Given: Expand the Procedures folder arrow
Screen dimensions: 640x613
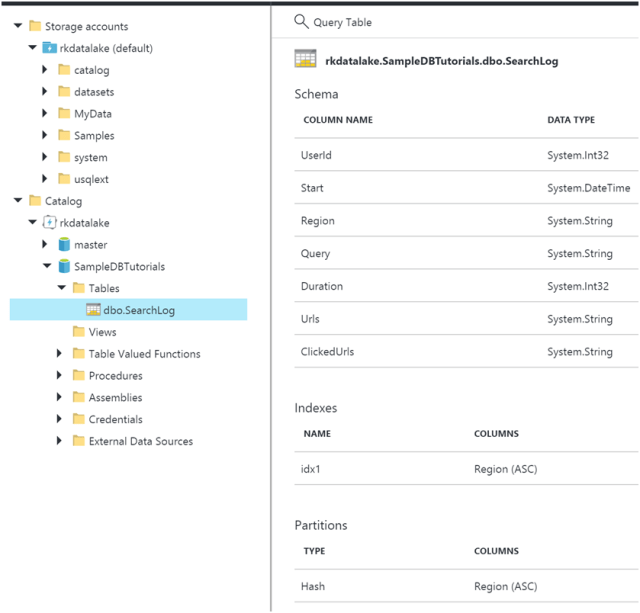Looking at the screenshot, I should 60,375.
